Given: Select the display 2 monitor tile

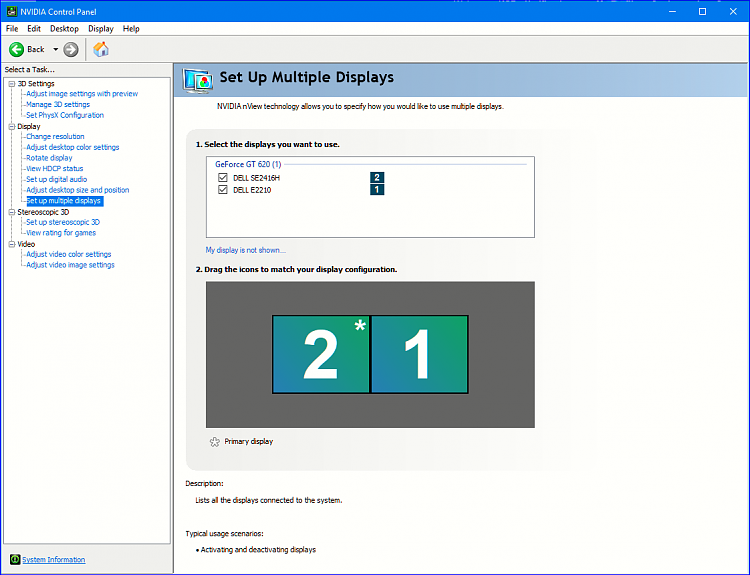Looking at the screenshot, I should [321, 354].
